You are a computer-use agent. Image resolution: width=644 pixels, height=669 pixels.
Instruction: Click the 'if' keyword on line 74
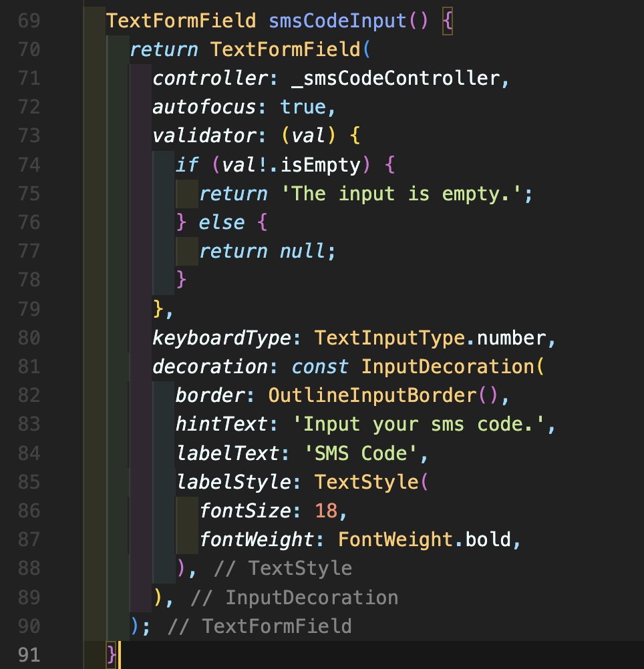(x=187, y=165)
